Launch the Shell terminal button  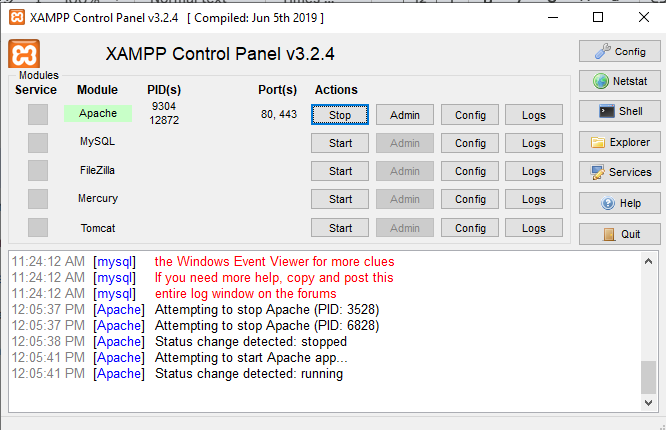click(620, 111)
